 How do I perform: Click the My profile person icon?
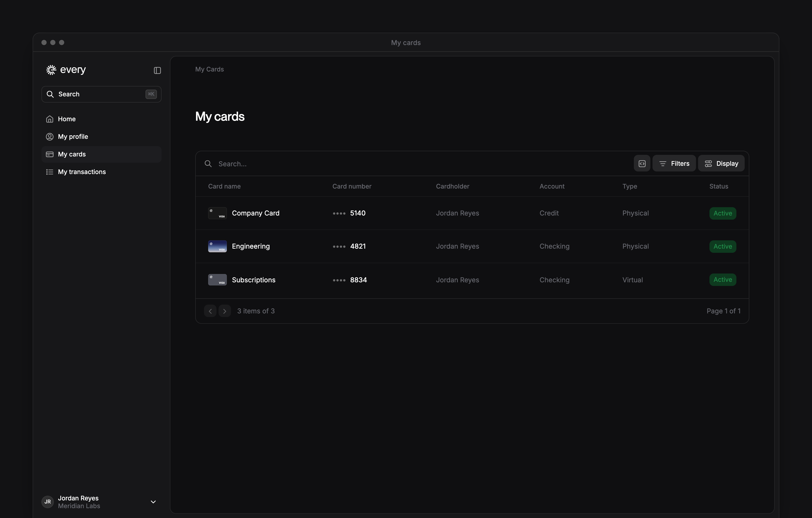coord(49,136)
